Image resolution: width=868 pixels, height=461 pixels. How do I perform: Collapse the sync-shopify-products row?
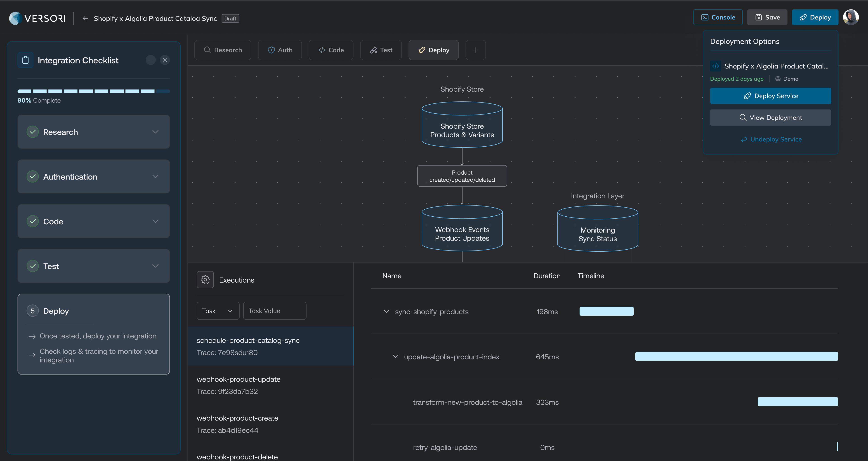(386, 311)
